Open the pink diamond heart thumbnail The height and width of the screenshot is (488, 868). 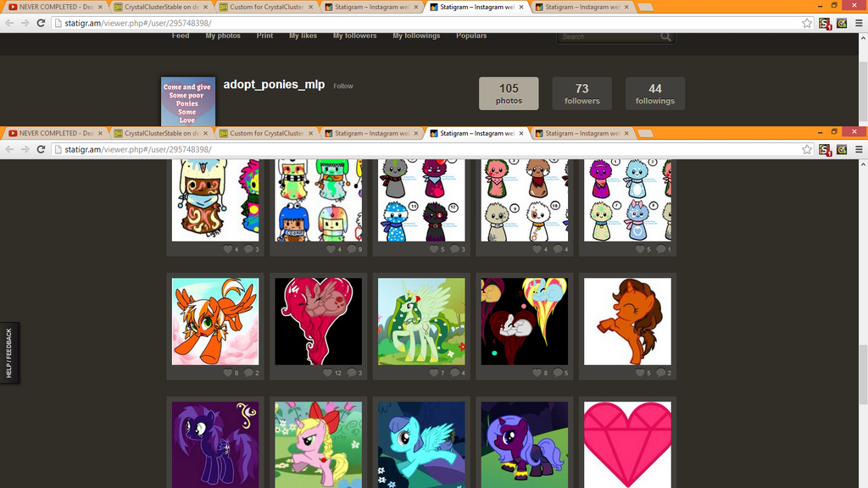pos(627,445)
